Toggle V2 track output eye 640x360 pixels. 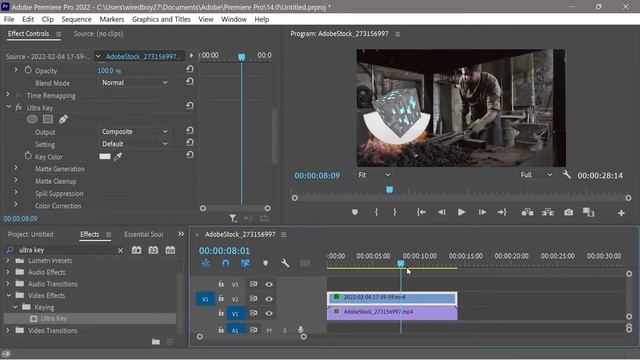(269, 299)
